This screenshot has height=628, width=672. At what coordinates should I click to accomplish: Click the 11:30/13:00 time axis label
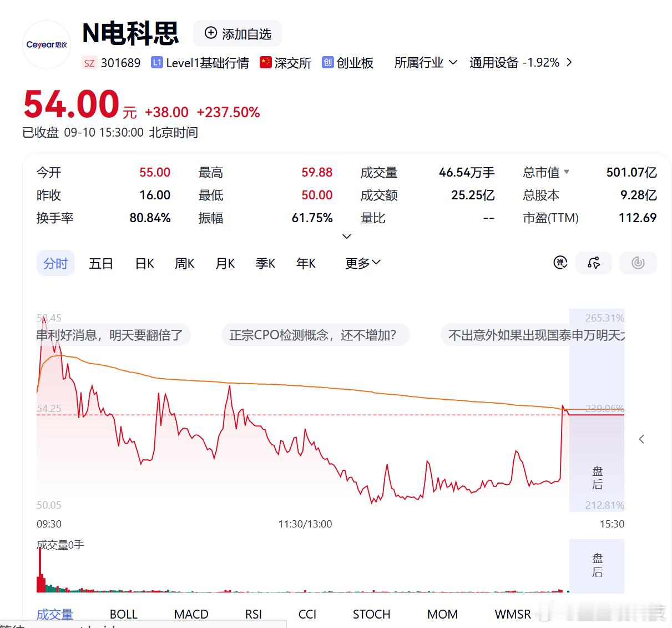click(x=305, y=524)
